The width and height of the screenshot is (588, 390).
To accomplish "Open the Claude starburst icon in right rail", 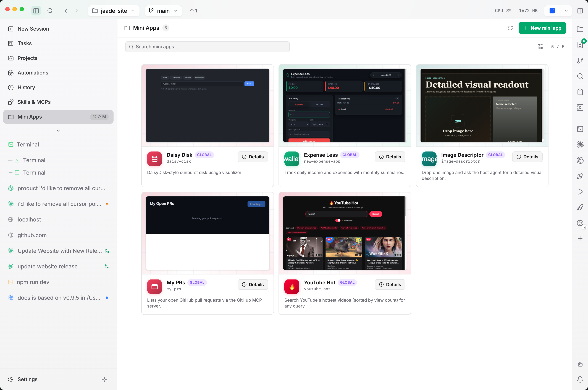I will click(580, 145).
